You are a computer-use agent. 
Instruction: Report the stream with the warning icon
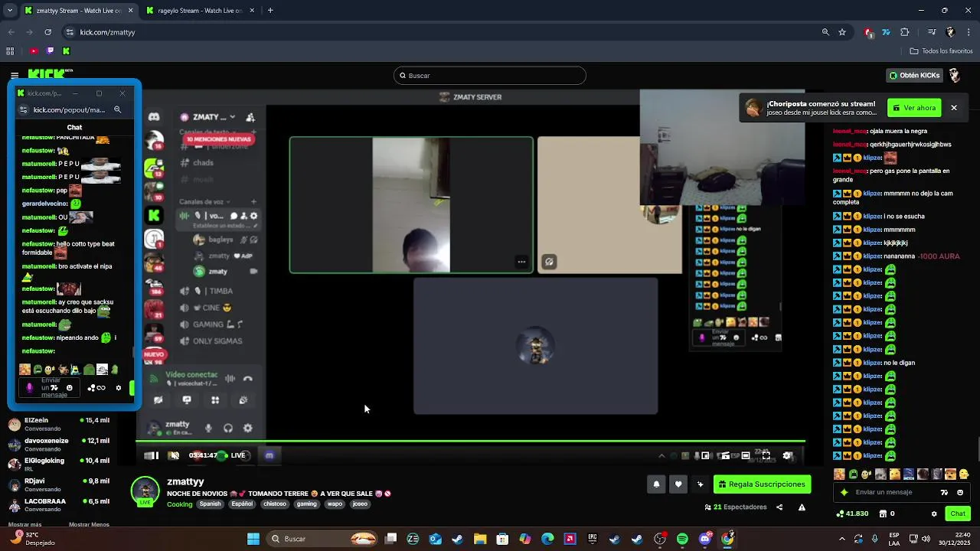(802, 507)
